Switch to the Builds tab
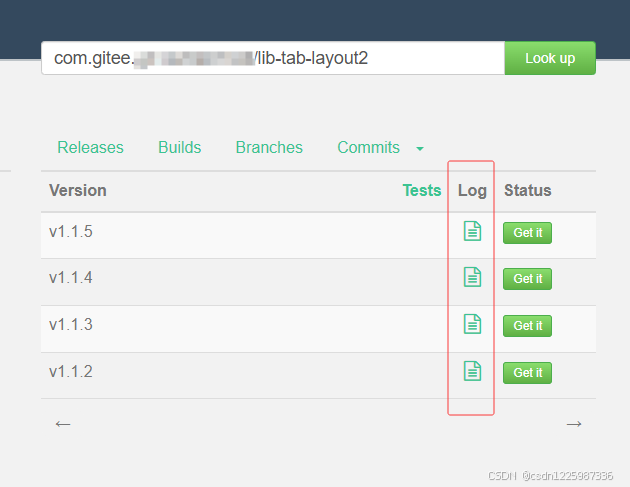 (180, 147)
